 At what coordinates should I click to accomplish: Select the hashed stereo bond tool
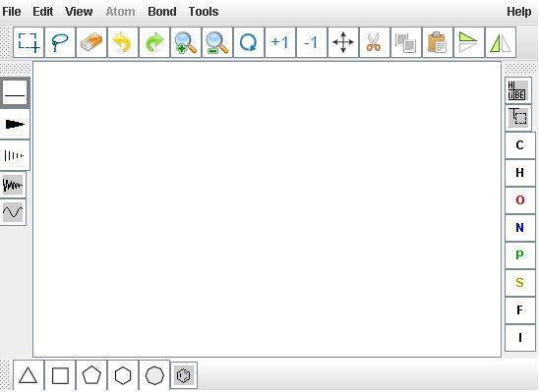tap(15, 155)
